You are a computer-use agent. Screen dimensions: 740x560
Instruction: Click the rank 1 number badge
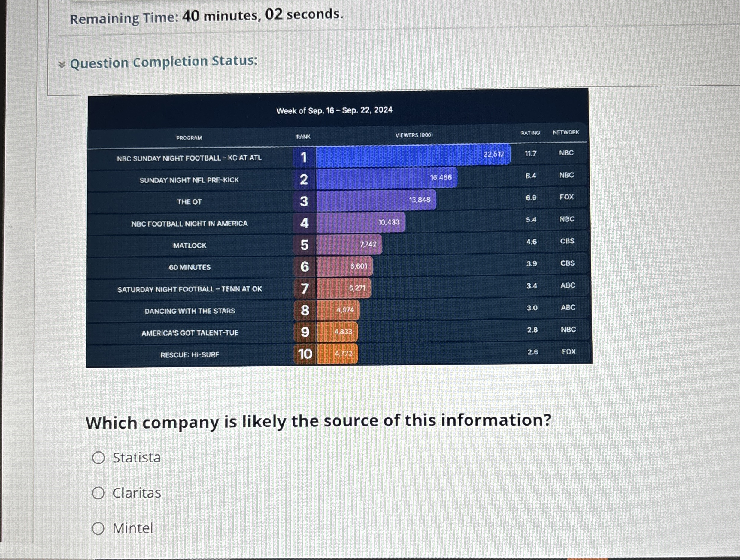tap(304, 157)
